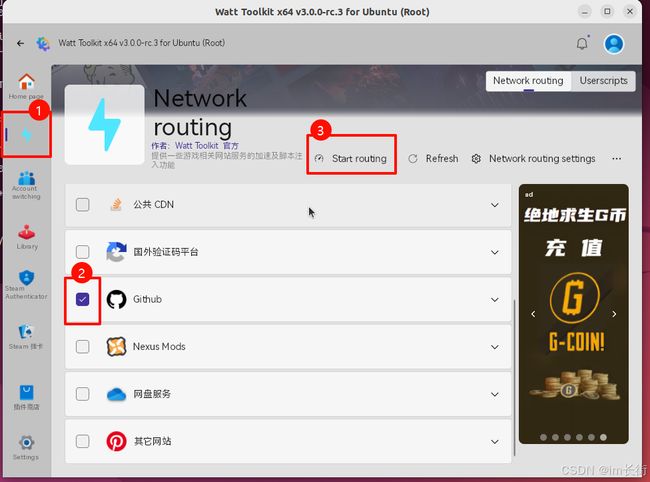Switch to the Network routing tab
650x482 pixels.
pos(528,81)
